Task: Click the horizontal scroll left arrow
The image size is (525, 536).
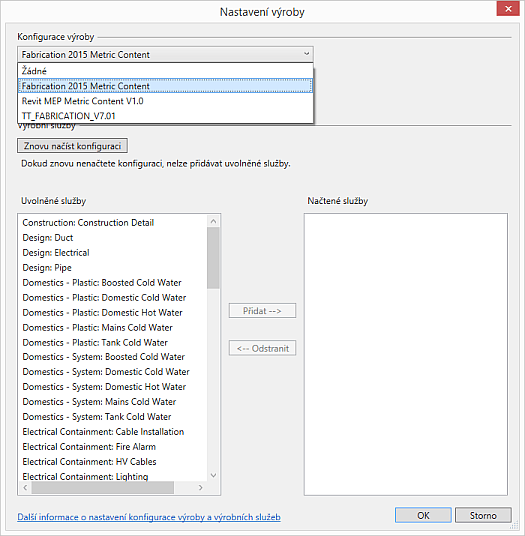Action: pyautogui.click(x=25, y=487)
